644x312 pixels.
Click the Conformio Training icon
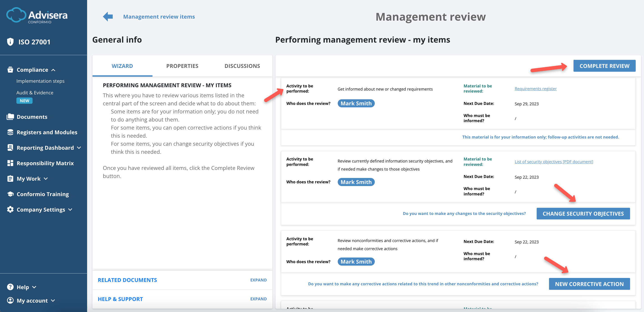click(10, 194)
